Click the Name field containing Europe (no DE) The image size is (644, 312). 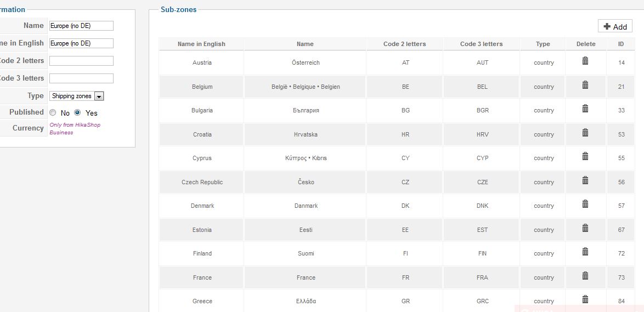[x=81, y=26]
